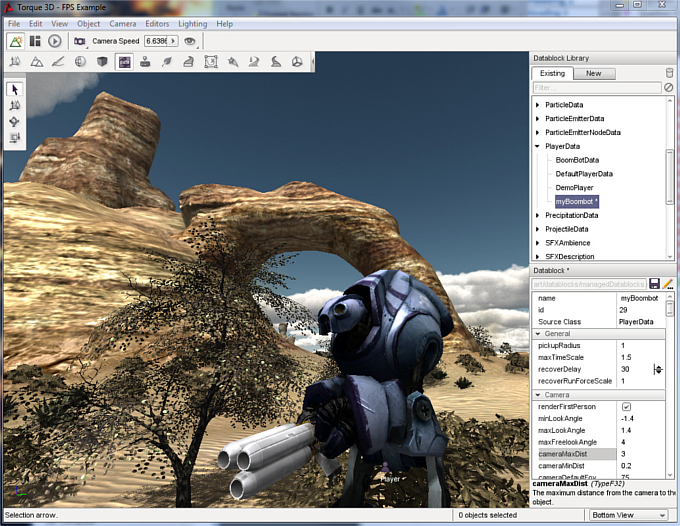Click the Play Game button in toolbar
This screenshot has height=526, width=680.
pyautogui.click(x=54, y=41)
